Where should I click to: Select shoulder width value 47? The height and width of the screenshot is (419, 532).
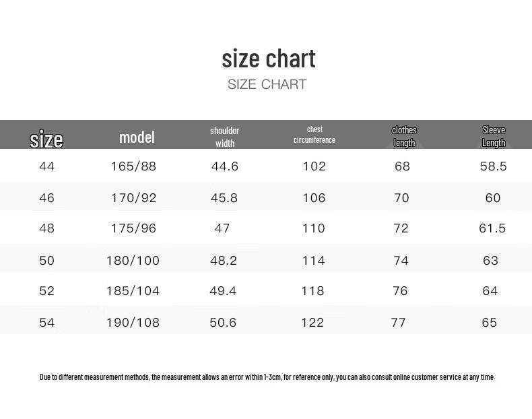pos(222,228)
